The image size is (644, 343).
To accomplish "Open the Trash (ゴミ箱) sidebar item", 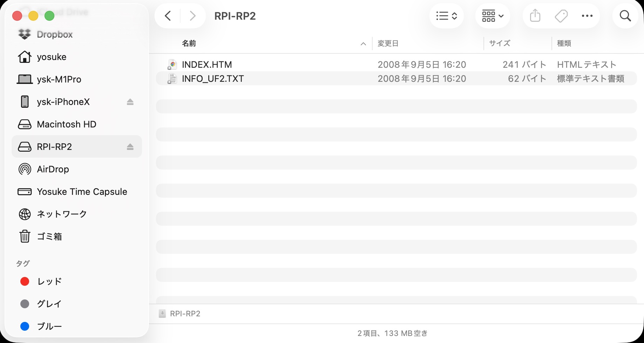I will [x=49, y=237].
